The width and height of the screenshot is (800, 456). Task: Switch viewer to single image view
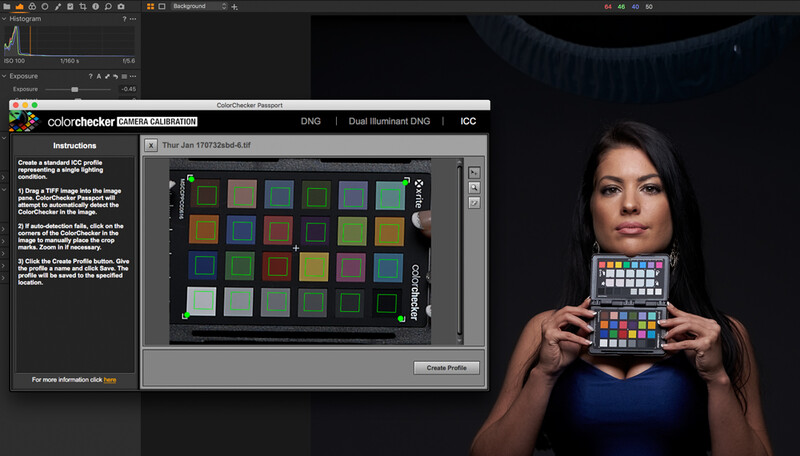pyautogui.click(x=162, y=7)
